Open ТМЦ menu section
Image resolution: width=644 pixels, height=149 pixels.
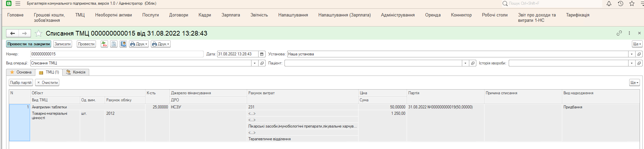click(x=80, y=15)
